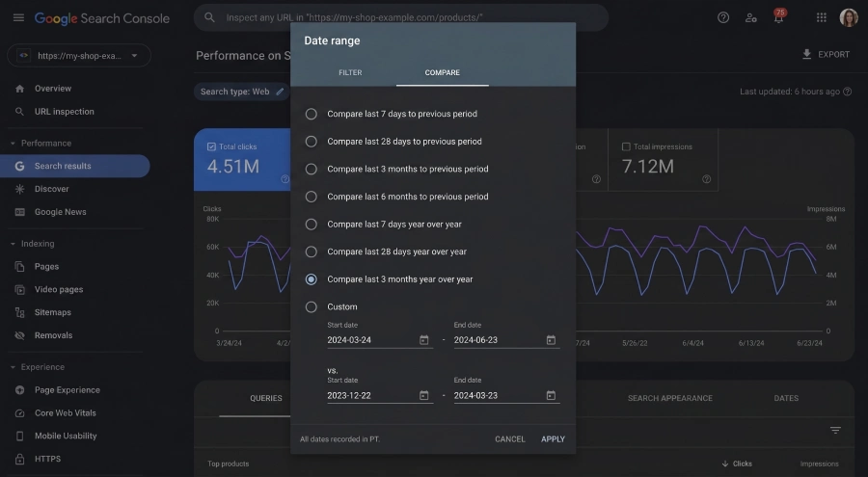Select Compare last 3 months year over year

tap(312, 279)
